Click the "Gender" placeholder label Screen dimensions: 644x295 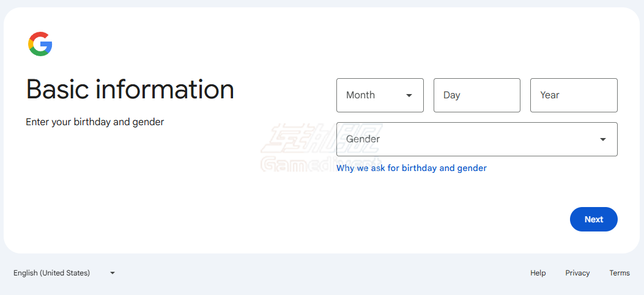point(363,139)
